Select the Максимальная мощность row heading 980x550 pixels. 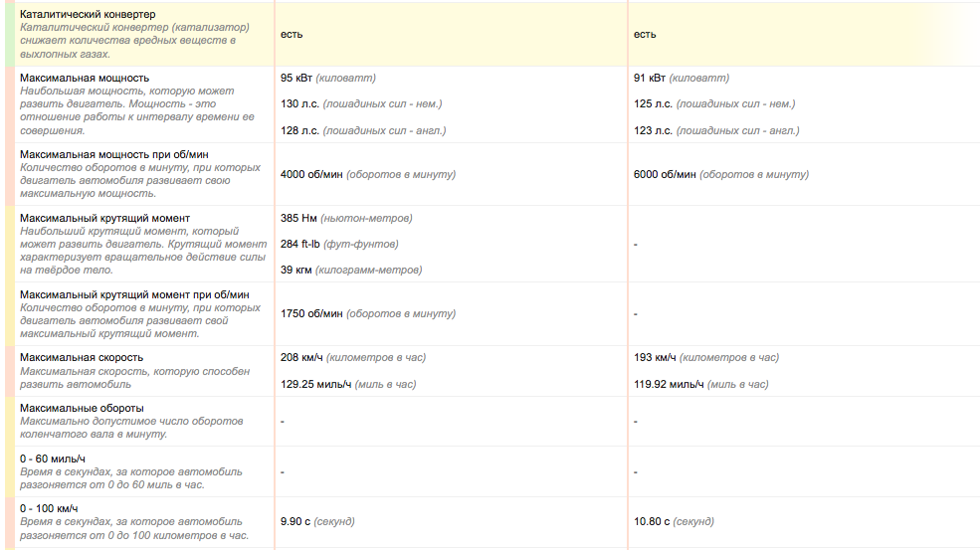85,78
